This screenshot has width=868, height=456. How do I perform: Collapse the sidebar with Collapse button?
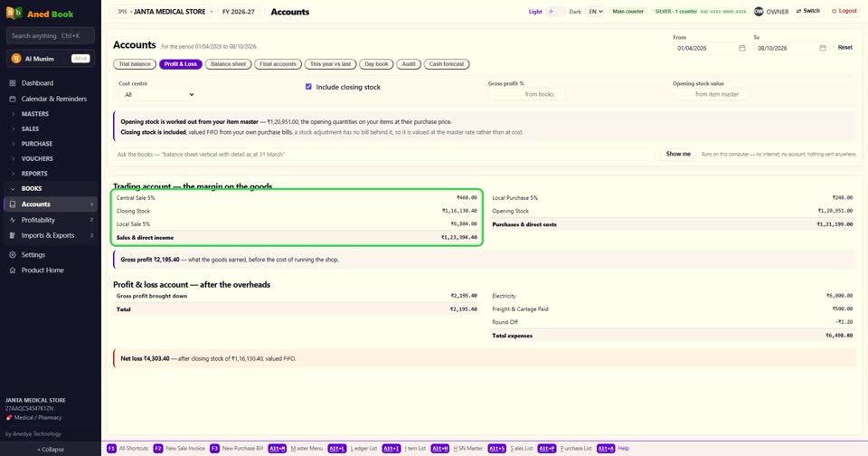click(x=51, y=450)
